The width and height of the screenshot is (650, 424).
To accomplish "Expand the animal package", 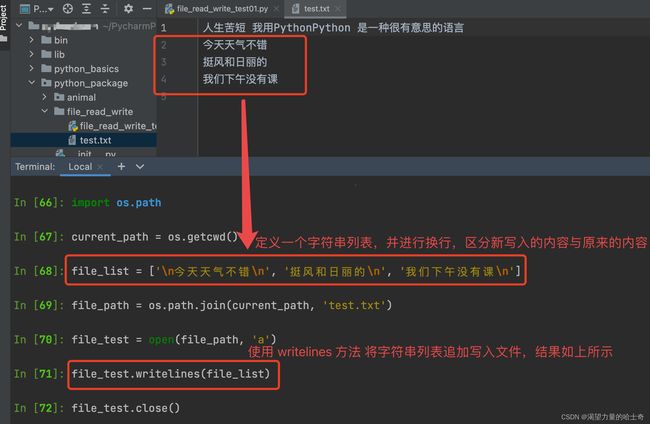I will click(44, 97).
